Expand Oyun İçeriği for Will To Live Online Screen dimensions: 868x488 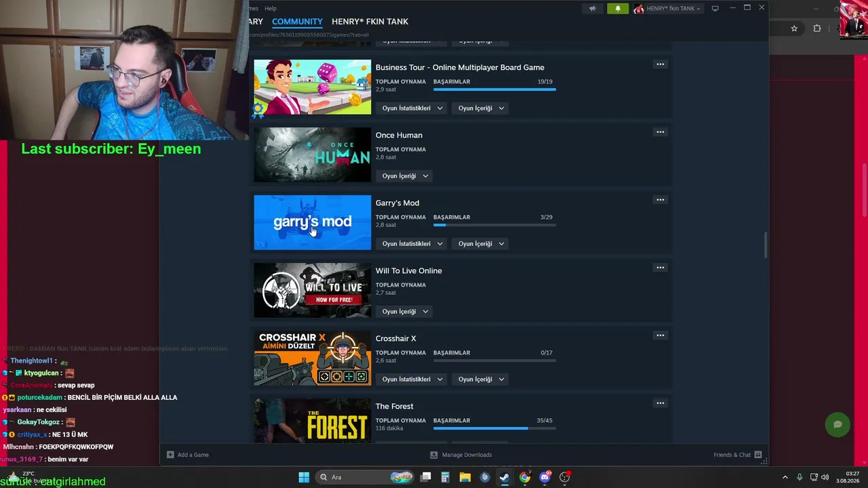[x=405, y=312]
